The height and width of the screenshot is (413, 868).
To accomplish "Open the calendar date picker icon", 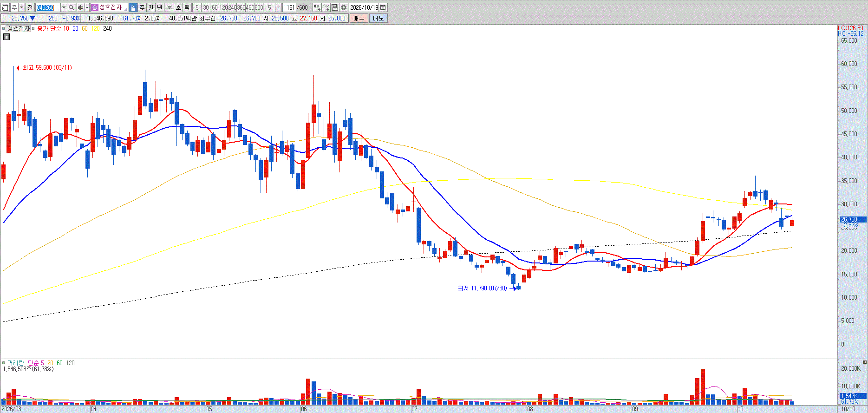I will click(x=383, y=7).
